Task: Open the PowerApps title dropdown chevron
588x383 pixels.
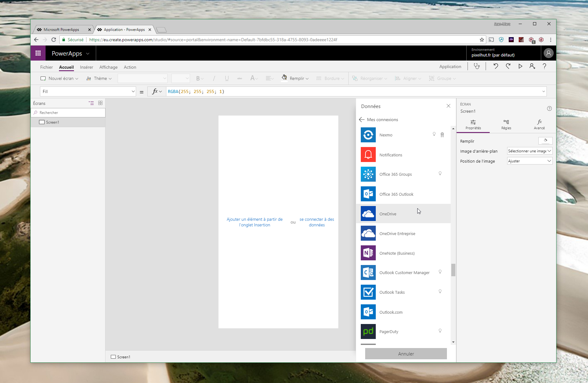Action: [x=88, y=54]
